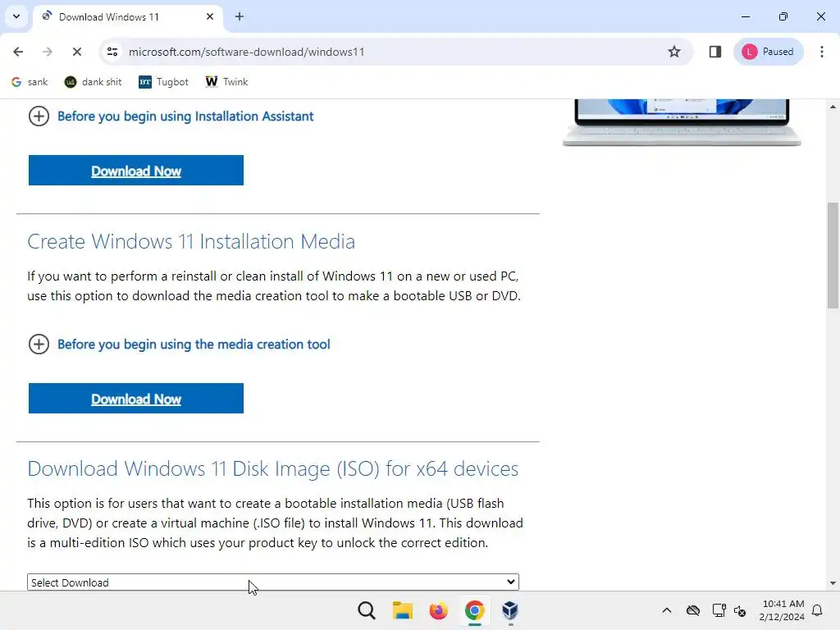Click the scrollbar down arrow
The width and height of the screenshot is (840, 630).
click(x=833, y=583)
